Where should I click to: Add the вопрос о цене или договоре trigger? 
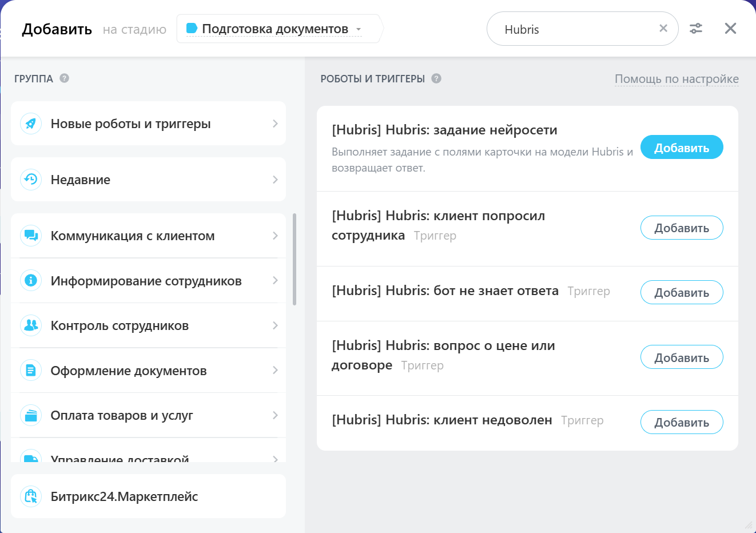click(682, 357)
